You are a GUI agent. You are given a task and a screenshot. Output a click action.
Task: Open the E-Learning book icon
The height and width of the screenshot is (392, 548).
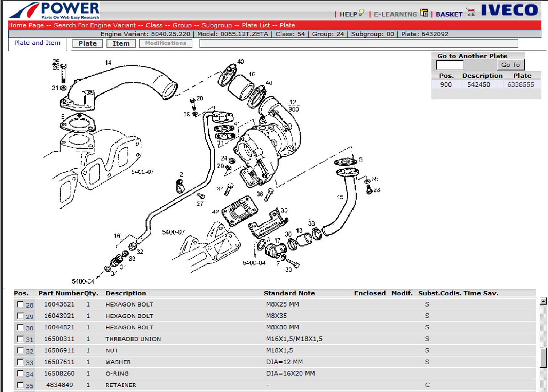424,13
